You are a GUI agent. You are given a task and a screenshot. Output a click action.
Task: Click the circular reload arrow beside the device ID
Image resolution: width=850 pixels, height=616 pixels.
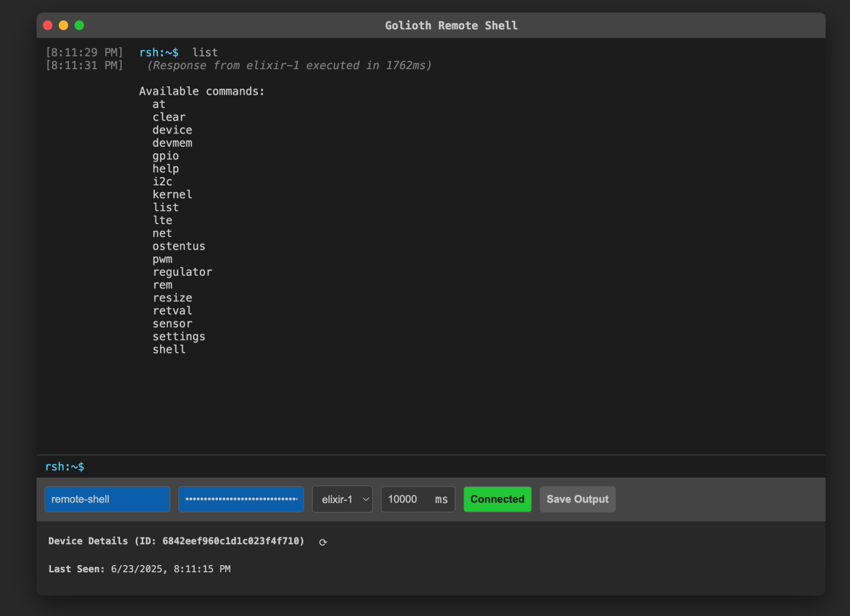(323, 542)
